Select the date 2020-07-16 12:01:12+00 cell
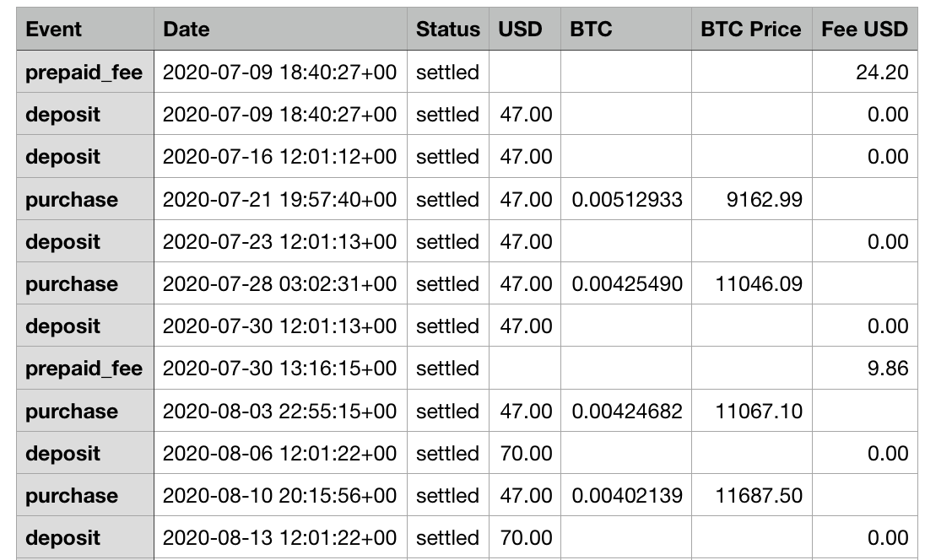 (x=280, y=156)
